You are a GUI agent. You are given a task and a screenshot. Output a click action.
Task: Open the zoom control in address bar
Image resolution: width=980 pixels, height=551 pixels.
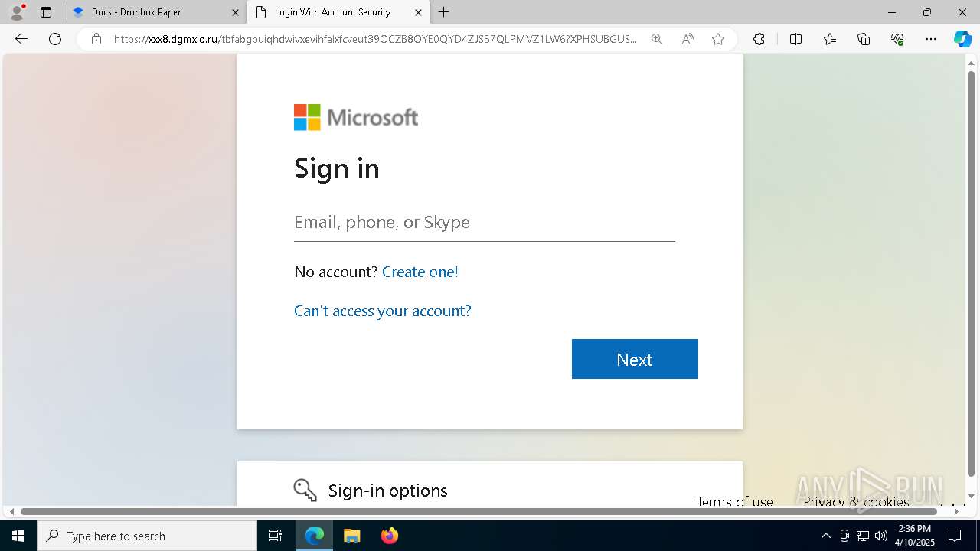pyautogui.click(x=657, y=39)
